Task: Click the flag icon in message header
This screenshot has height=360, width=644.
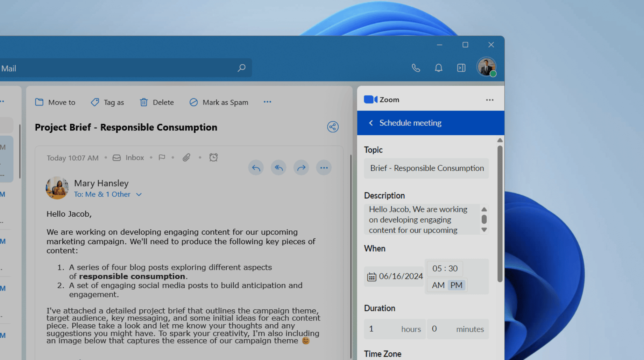Action: click(162, 158)
